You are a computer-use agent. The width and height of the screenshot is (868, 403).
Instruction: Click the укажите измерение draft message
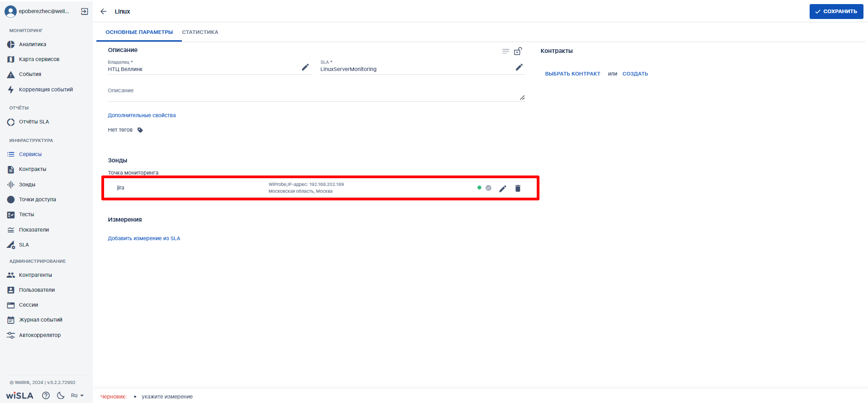coord(167,397)
